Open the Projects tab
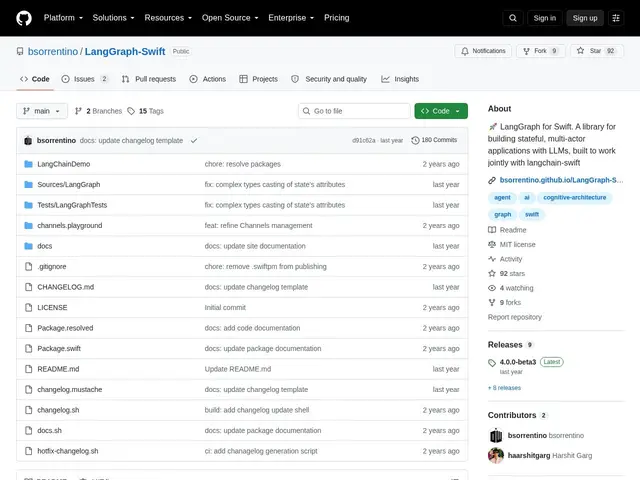This screenshot has width=640, height=480. click(x=258, y=79)
